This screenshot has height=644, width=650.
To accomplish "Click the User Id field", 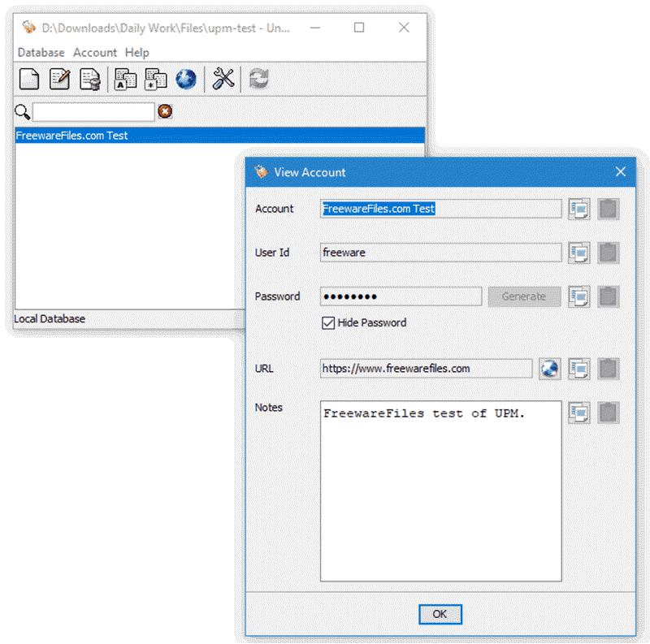I will tap(440, 253).
